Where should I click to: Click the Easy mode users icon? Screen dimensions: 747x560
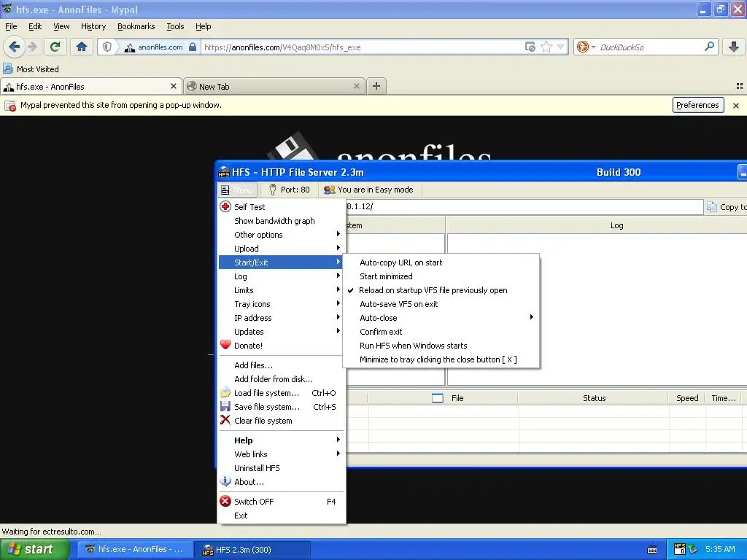[x=329, y=190]
